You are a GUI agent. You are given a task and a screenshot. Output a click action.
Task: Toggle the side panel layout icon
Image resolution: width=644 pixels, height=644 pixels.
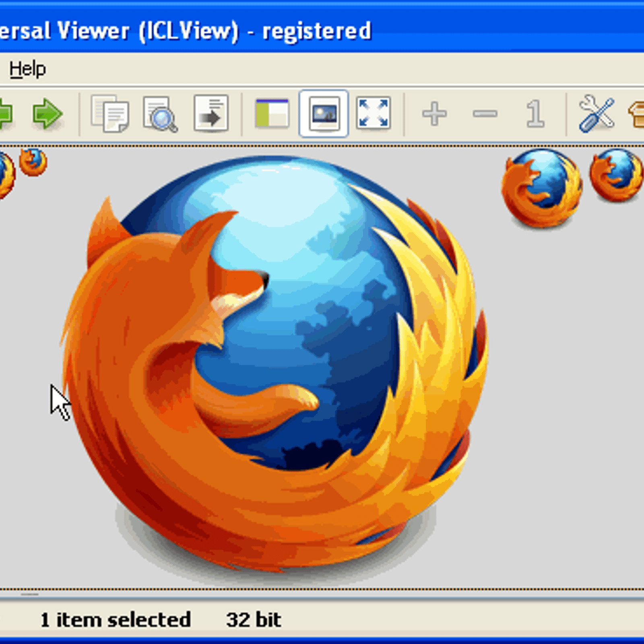coord(272,114)
